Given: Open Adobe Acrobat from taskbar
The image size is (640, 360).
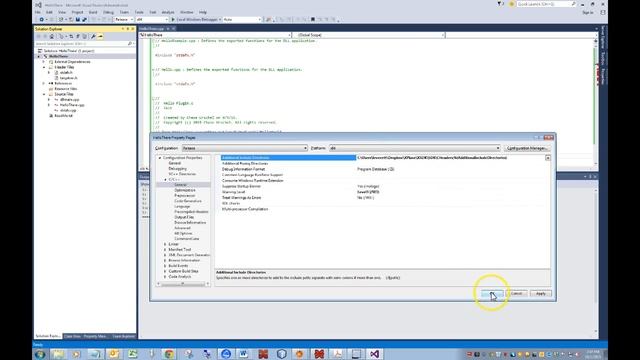Looking at the screenshot, I should pyautogui.click(x=337, y=354).
